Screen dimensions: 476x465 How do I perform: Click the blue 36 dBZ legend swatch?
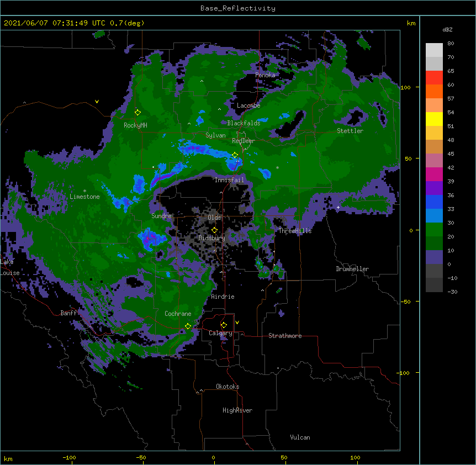434,202
